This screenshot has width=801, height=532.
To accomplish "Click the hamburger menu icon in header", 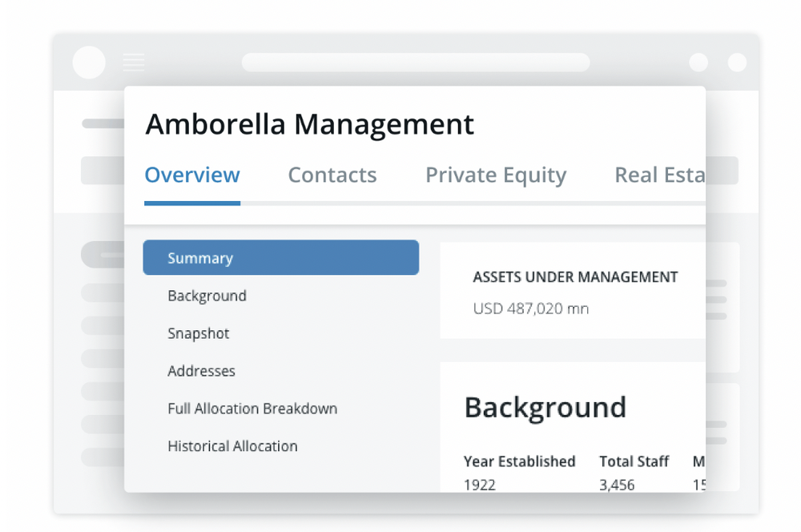I will (x=134, y=62).
